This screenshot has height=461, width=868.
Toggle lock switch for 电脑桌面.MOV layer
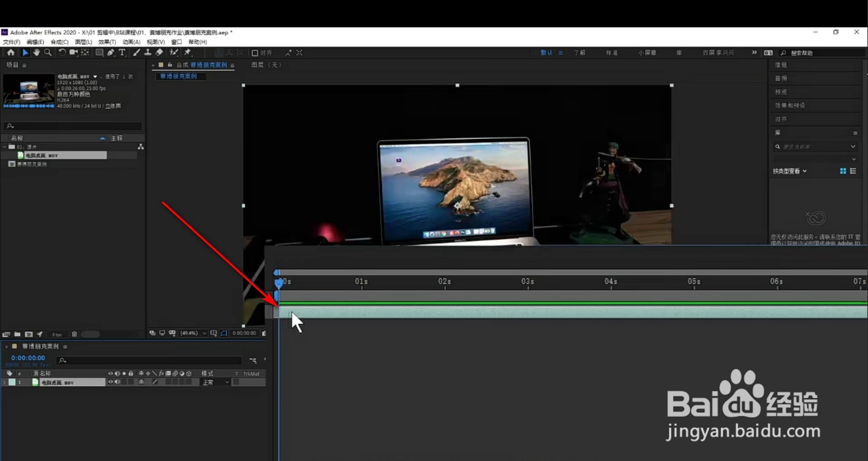point(131,382)
